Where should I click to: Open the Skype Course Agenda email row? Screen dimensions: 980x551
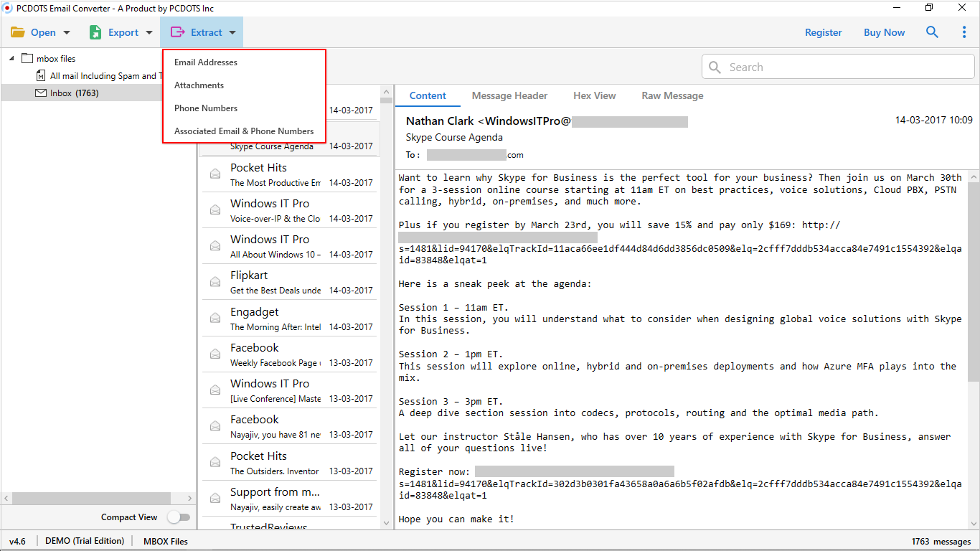[x=289, y=139]
